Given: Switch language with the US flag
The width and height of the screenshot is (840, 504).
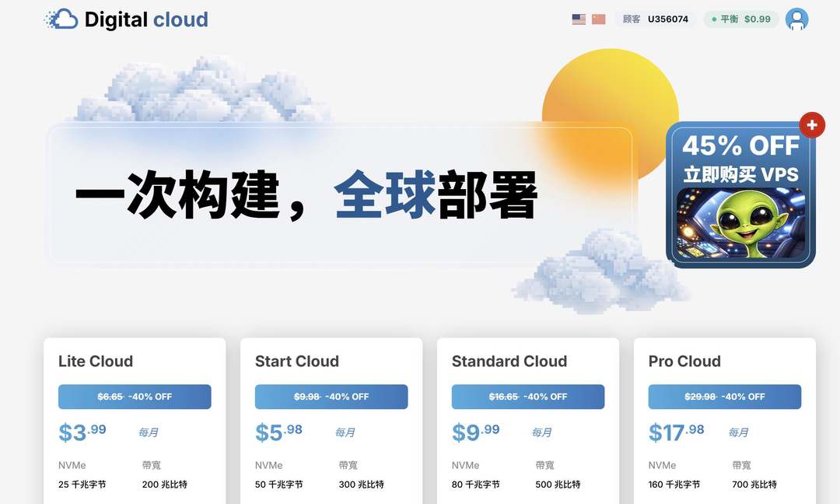Looking at the screenshot, I should (x=579, y=19).
